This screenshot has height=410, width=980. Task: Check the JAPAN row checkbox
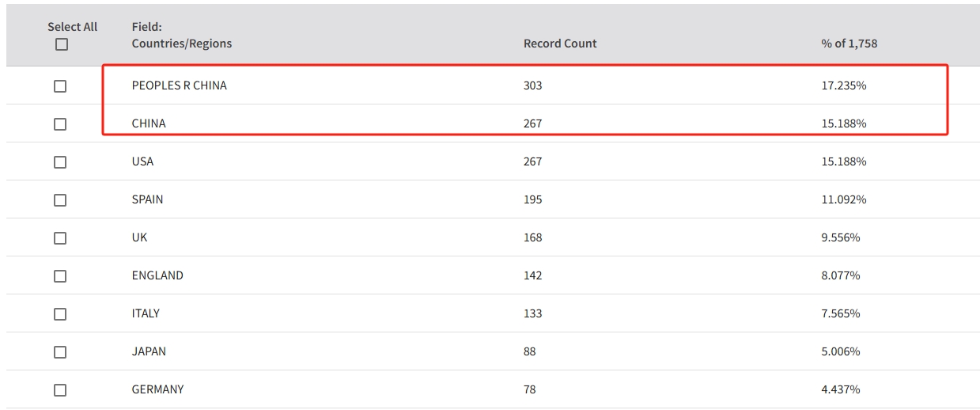point(60,352)
